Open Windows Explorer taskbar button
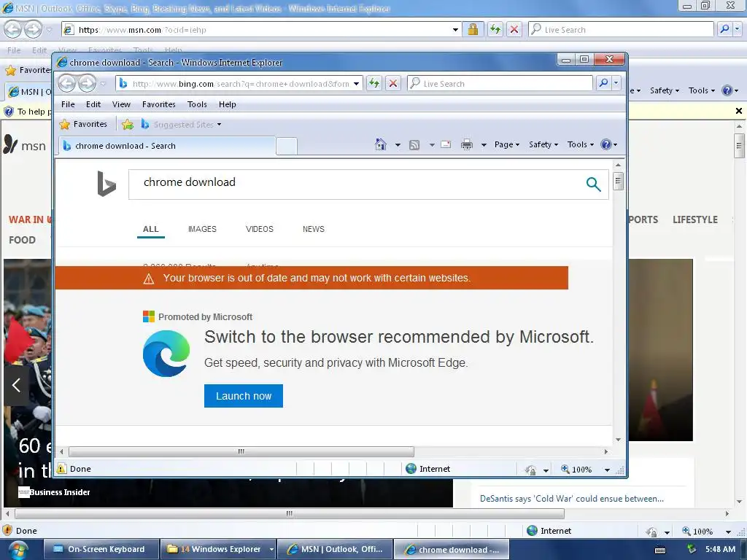 218,550
